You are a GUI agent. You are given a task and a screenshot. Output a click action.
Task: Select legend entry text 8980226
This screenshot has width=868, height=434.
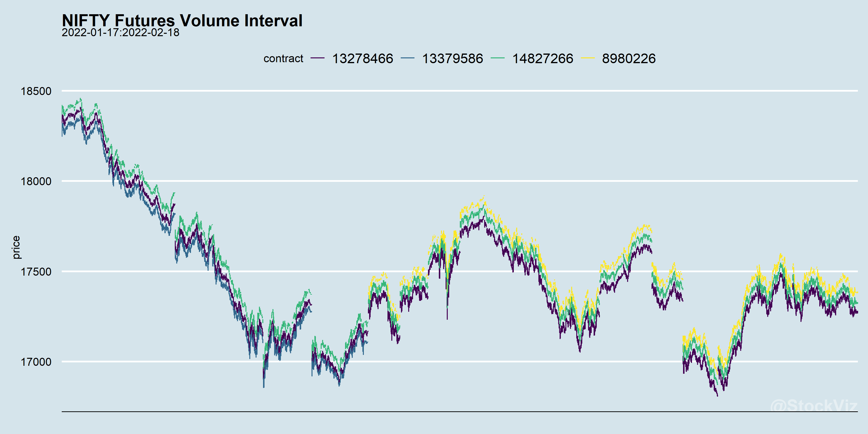[x=629, y=59]
